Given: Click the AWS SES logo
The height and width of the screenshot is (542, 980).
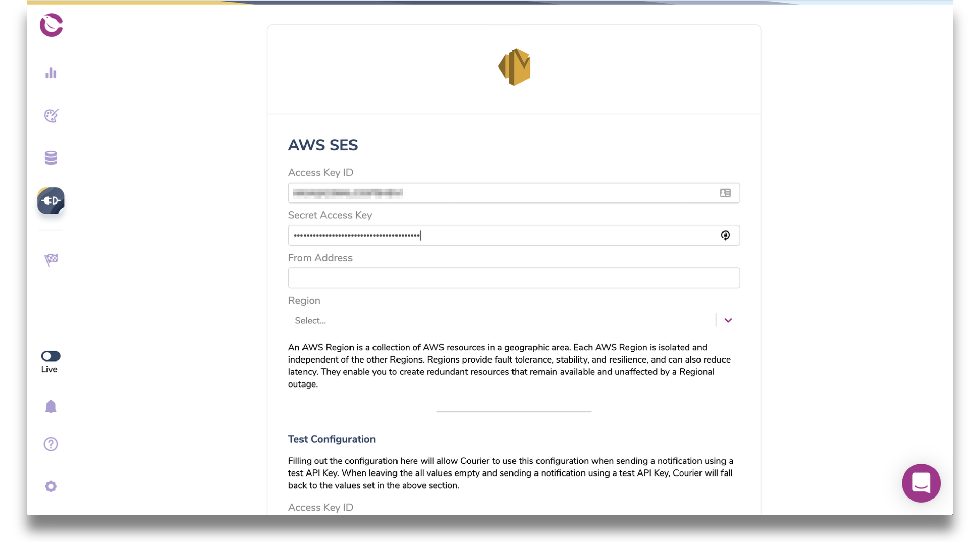Looking at the screenshot, I should [514, 67].
